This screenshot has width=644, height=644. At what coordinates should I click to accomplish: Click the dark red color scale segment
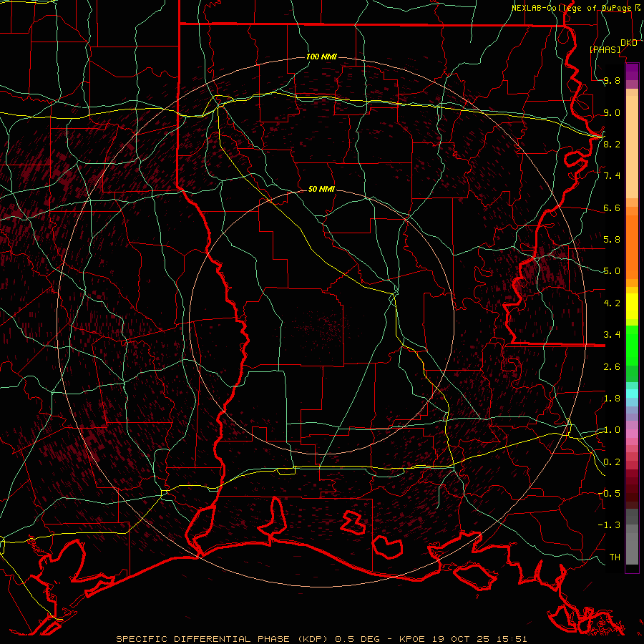click(632, 484)
